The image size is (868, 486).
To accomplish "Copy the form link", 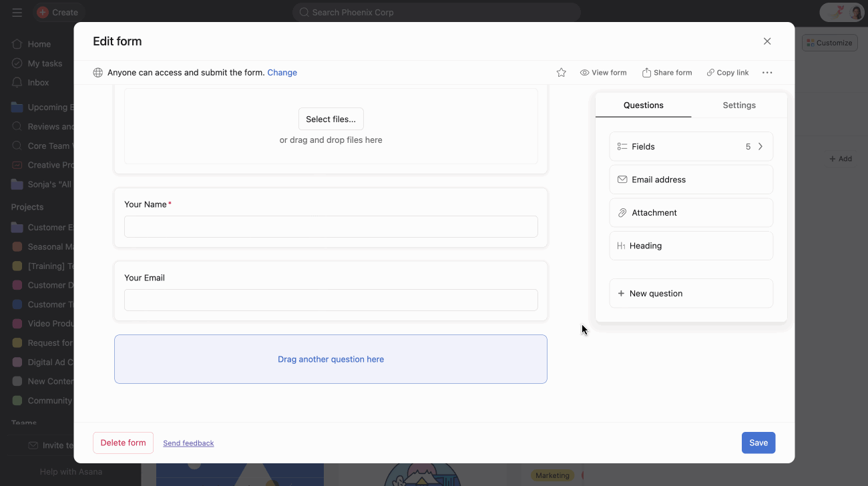I will tap(728, 73).
